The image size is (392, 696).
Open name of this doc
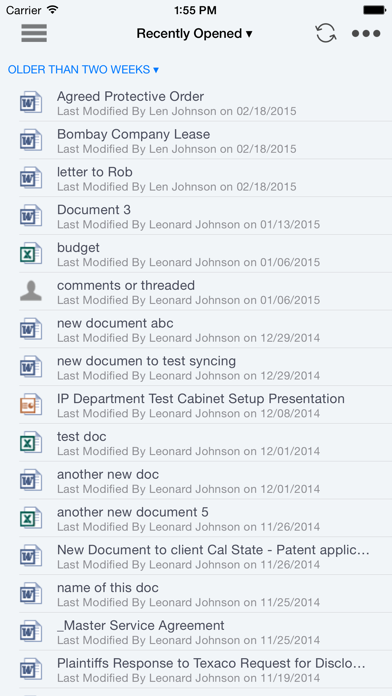click(x=206, y=593)
